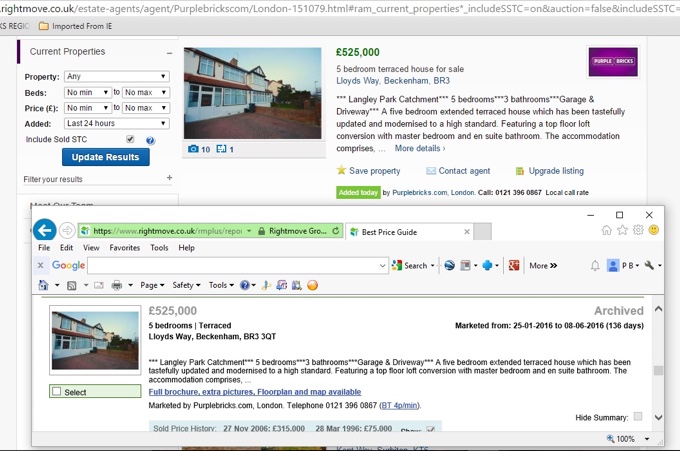Open the More details link

tap(420, 148)
